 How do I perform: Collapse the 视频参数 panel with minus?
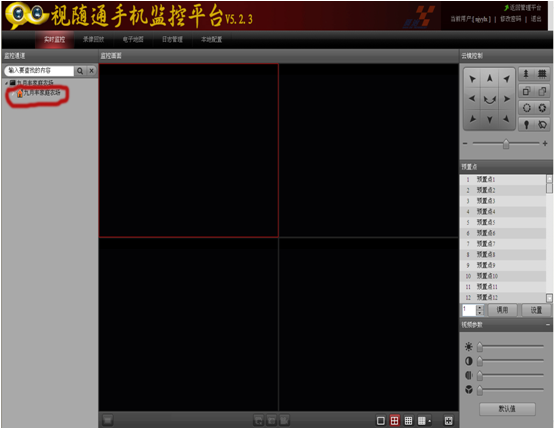pyautogui.click(x=548, y=324)
